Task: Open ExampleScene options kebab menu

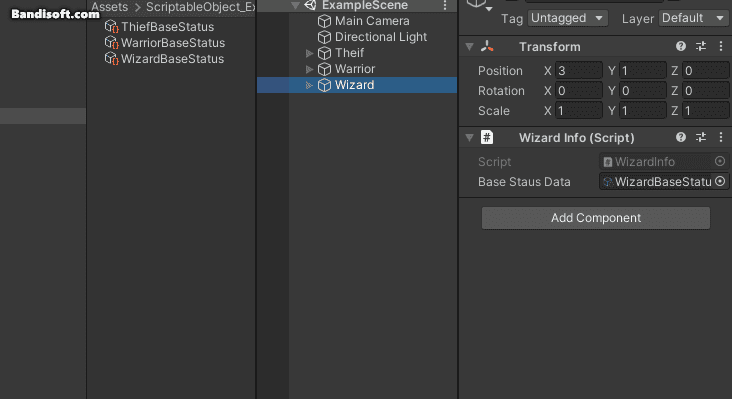Action: (445, 6)
